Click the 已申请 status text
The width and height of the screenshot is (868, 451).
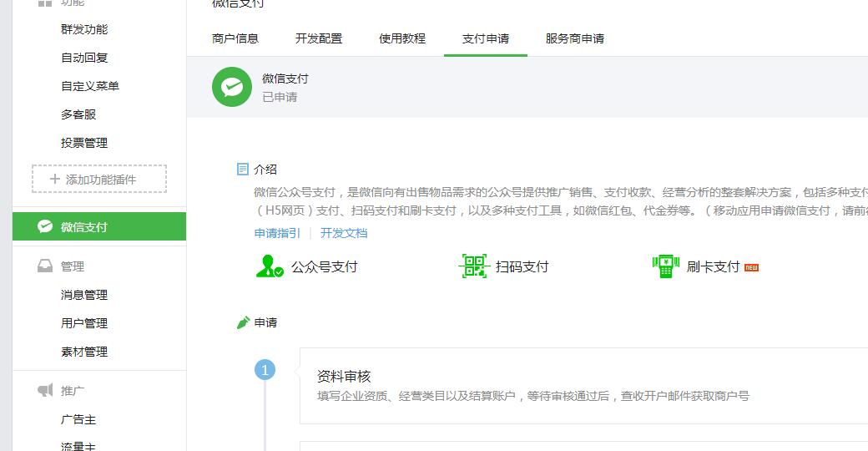coord(280,97)
